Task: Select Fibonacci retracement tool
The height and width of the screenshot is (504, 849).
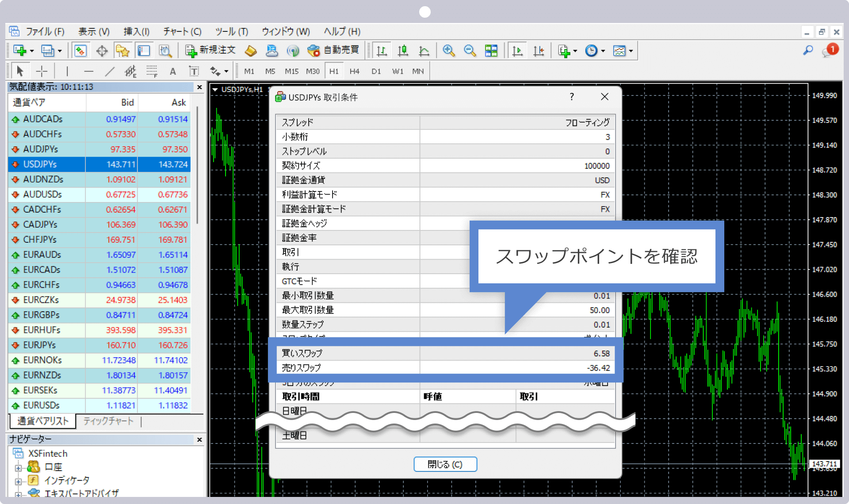Action: 152,71
